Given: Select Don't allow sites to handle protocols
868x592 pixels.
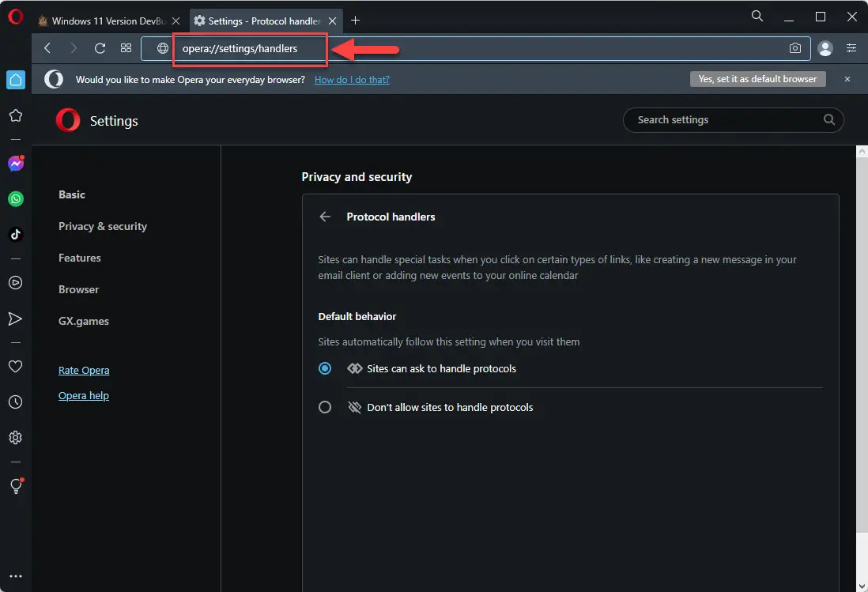Looking at the screenshot, I should 325,407.
